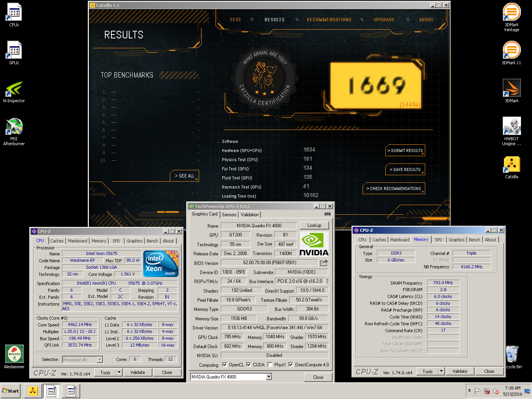This screenshot has height=399, width=532.
Task: Click CHECK RECOMMENDATIONS button
Action: tap(394, 188)
